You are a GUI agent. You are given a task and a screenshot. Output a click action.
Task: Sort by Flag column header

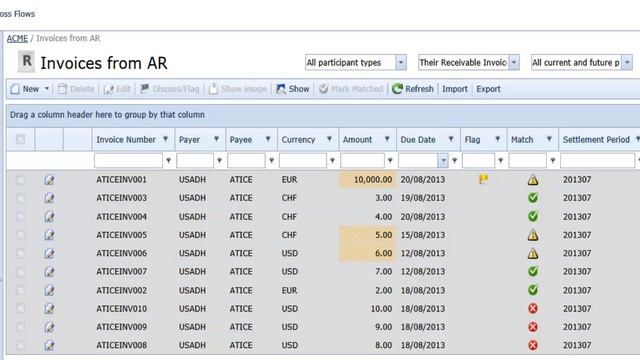[x=472, y=140]
